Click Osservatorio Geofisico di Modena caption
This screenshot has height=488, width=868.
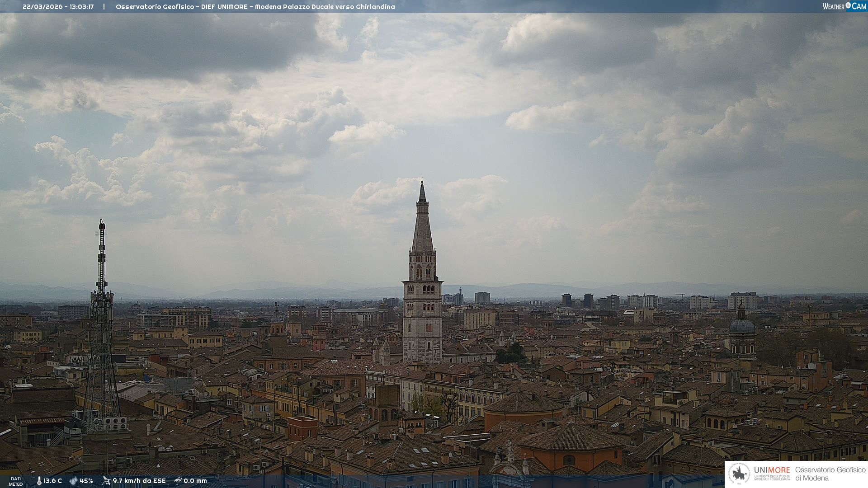tap(830, 474)
